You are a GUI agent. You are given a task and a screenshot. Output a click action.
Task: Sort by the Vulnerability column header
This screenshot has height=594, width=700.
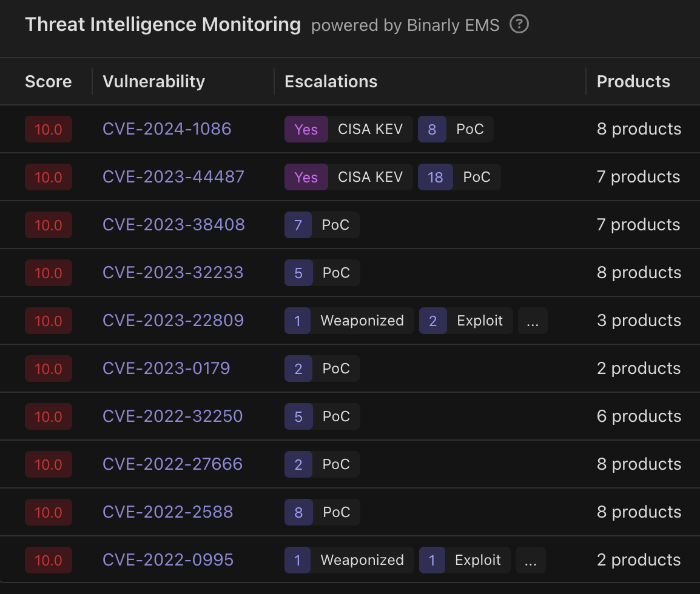(x=153, y=82)
